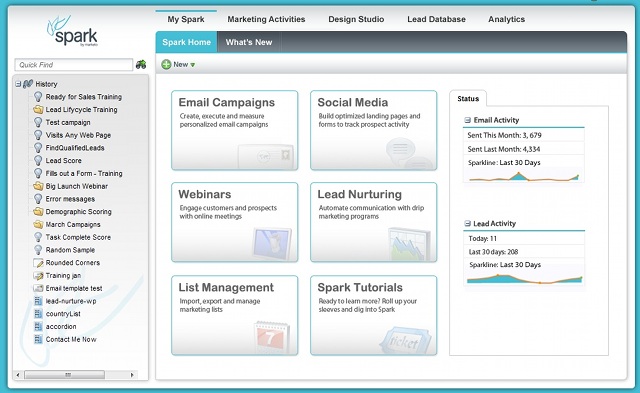
Task: Select Random Sample in History
Action: pos(70,250)
